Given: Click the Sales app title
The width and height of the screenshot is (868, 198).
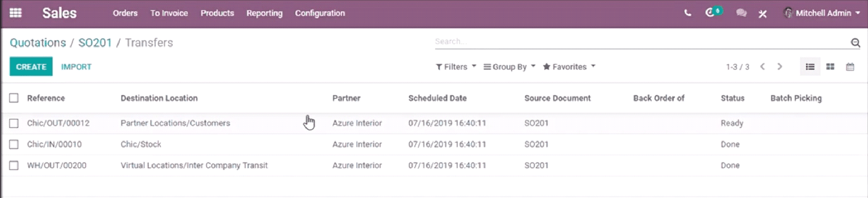Looking at the screenshot, I should [x=59, y=13].
